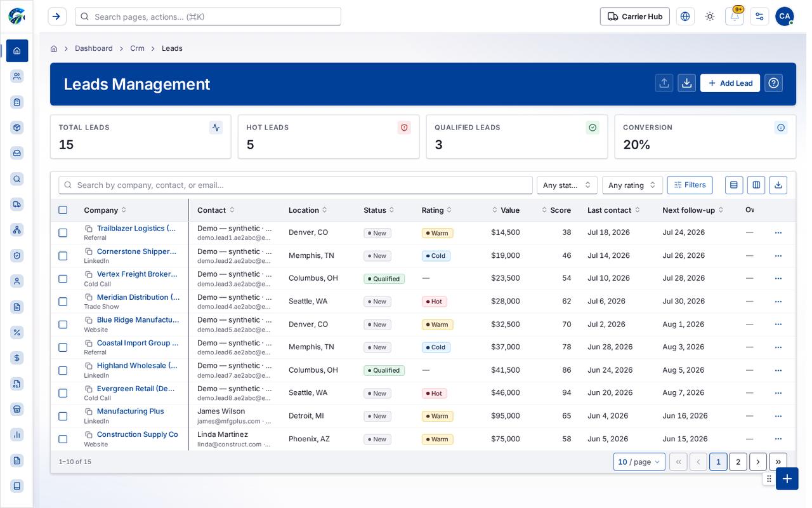The height and width of the screenshot is (508, 812).
Task: Click the globe language icon
Action: coord(685,17)
